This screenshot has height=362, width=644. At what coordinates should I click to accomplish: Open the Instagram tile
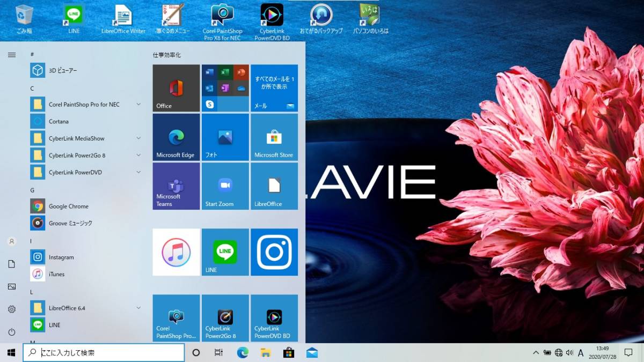click(x=274, y=252)
